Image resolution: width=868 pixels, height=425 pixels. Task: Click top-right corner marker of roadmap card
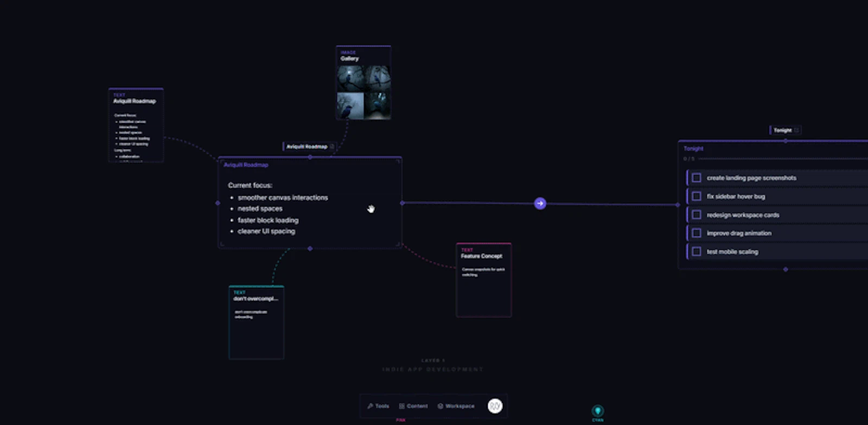click(398, 161)
